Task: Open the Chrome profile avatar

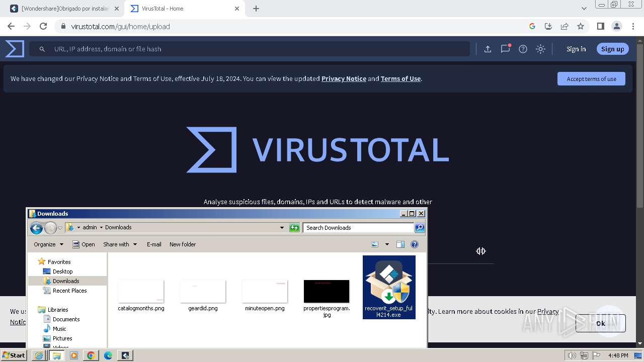Action: pos(616,26)
